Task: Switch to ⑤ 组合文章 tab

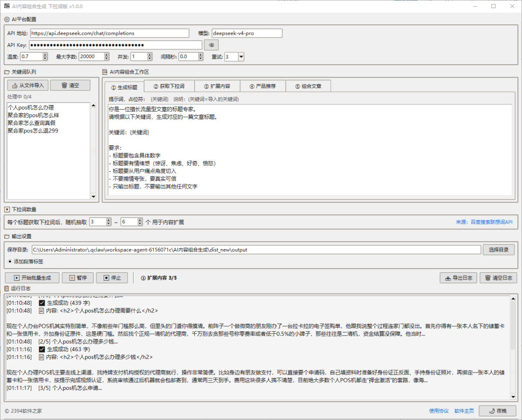Action: [308, 86]
